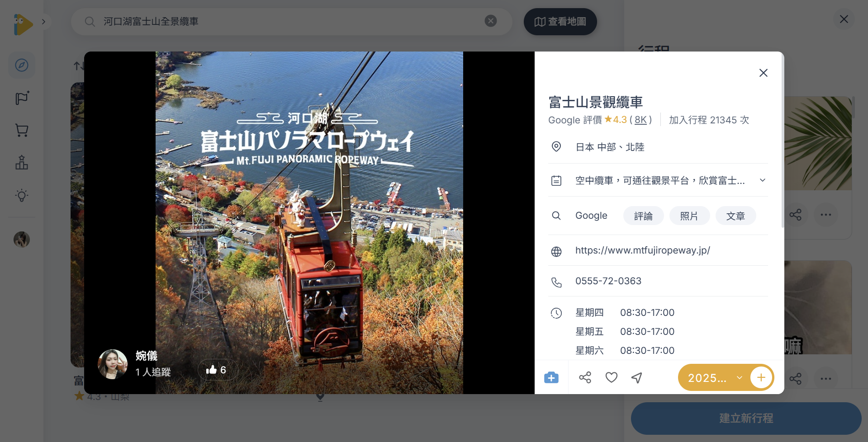Open the shopping cart icon in sidebar

pos(21,130)
